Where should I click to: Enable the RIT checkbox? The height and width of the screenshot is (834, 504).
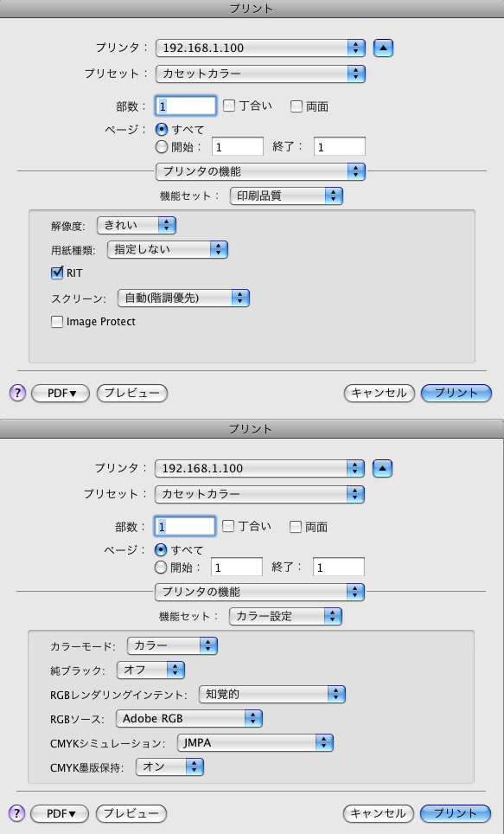pos(57,273)
